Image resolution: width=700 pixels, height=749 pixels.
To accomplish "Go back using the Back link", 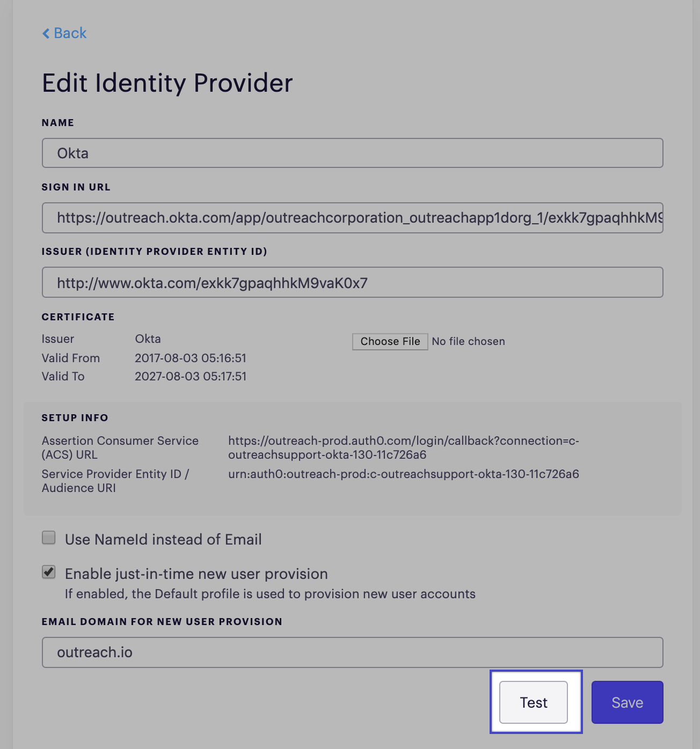I will coord(64,33).
